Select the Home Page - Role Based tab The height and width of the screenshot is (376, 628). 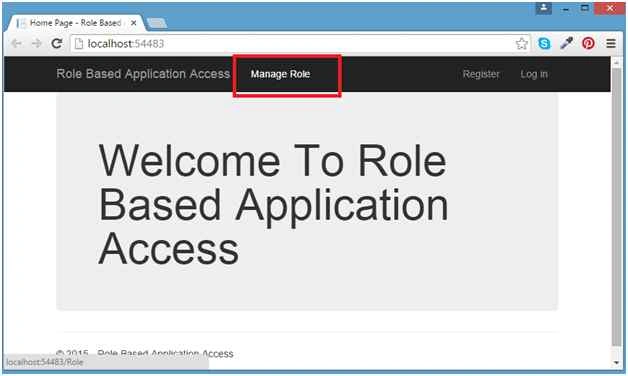pos(77,23)
